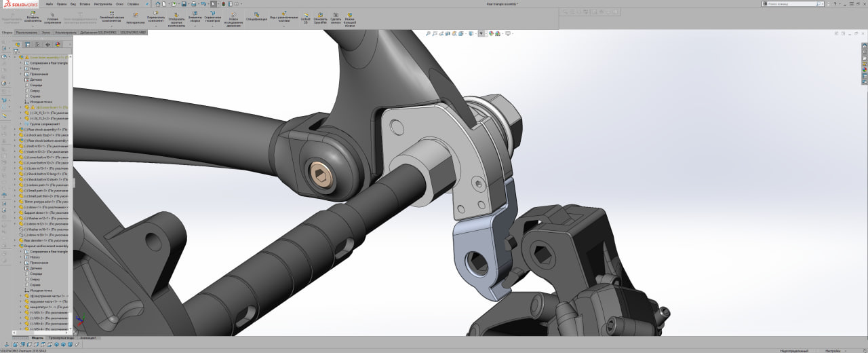Toggle the Hide/Show Items view button
868x353 pixels.
click(481, 33)
